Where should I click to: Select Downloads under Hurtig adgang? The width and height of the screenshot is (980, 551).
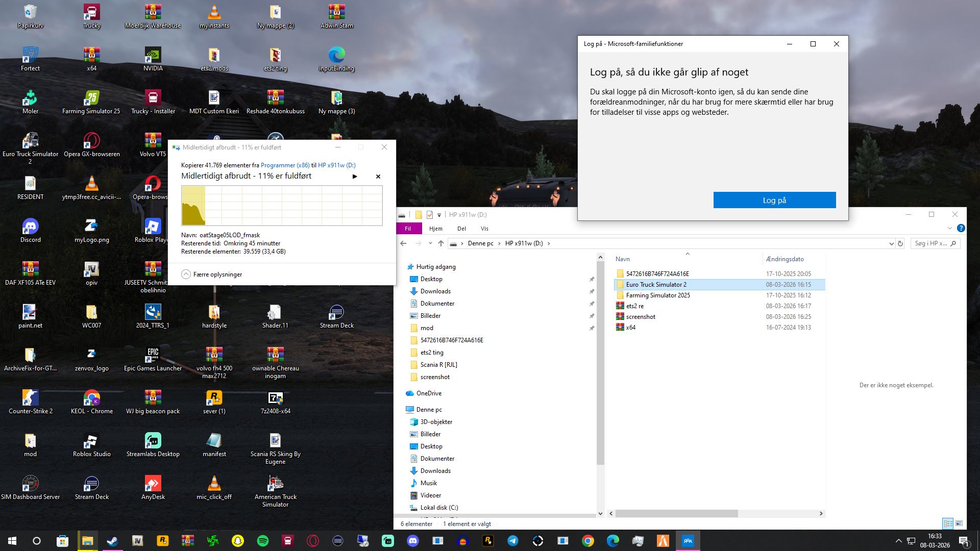click(435, 291)
